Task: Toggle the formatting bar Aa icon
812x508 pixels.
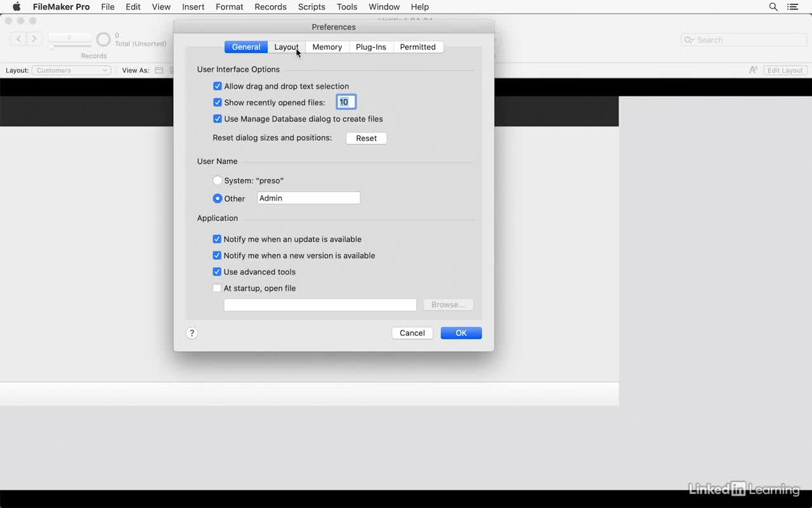Action: pos(753,70)
